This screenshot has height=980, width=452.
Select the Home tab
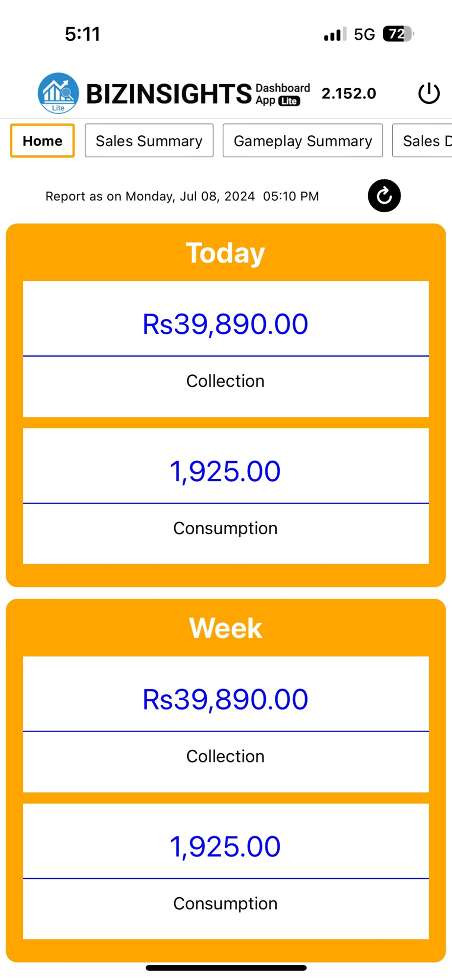[x=43, y=141]
